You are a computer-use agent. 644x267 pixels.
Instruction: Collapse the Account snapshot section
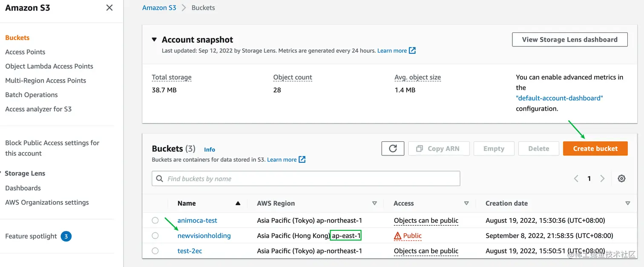[154, 40]
